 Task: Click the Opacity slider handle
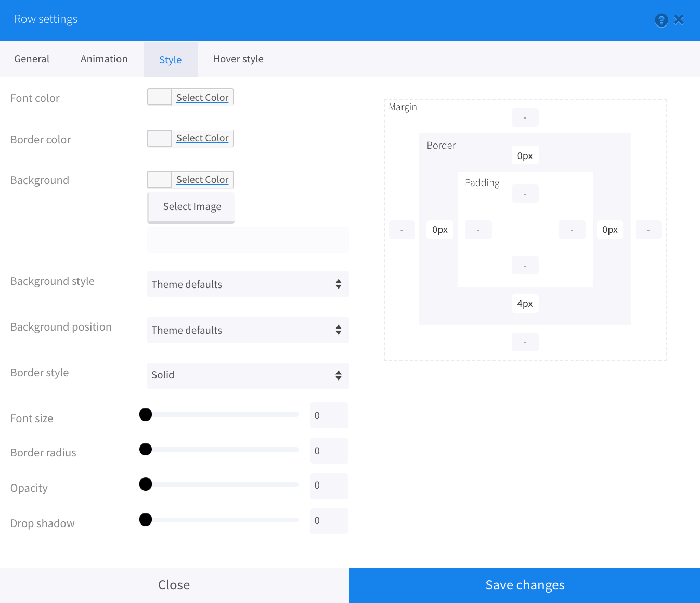point(146,484)
